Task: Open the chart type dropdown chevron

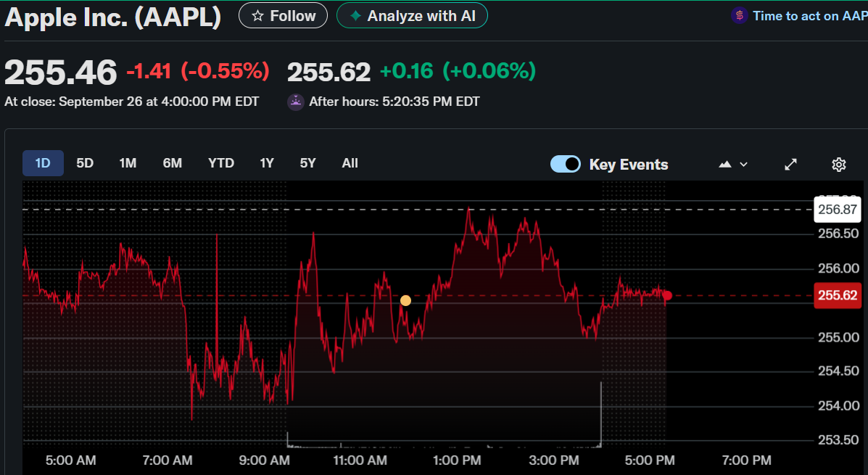Action: pos(743,165)
